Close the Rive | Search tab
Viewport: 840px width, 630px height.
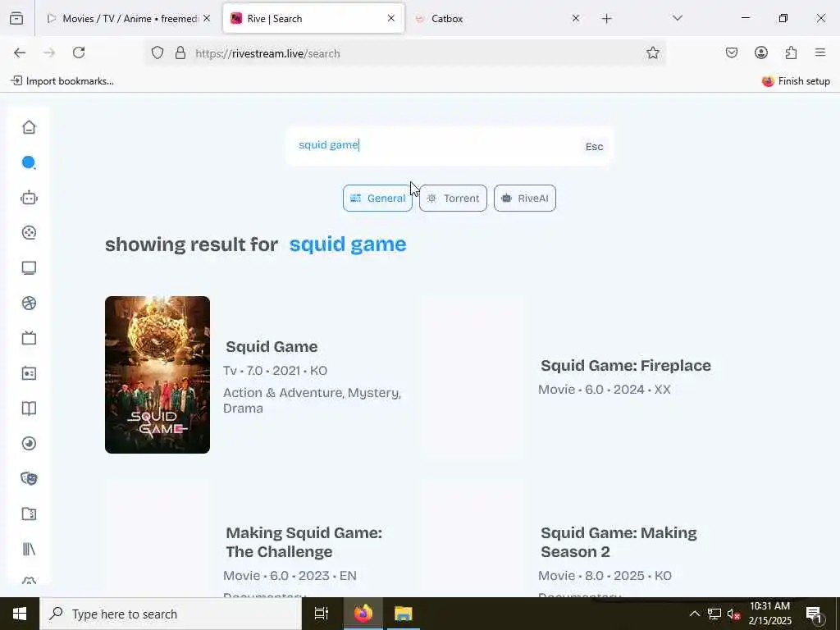[391, 18]
